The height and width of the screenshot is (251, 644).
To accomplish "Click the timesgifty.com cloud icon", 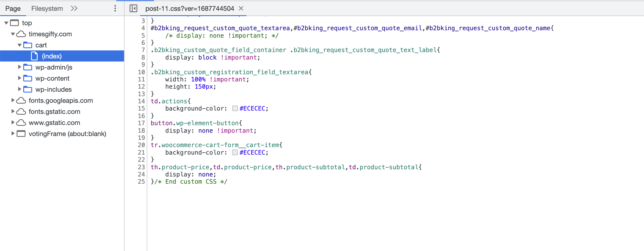I will coord(21,34).
